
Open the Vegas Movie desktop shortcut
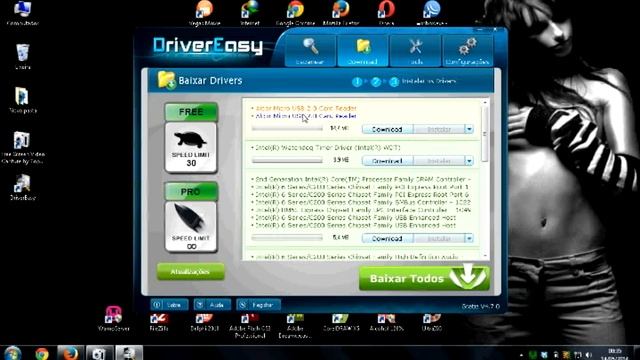point(204,13)
